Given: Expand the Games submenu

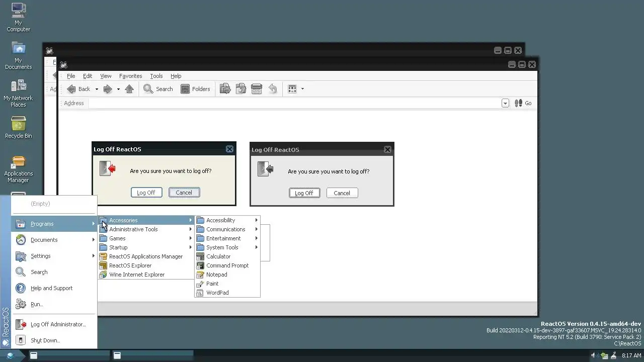Looking at the screenshot, I should coord(146,238).
